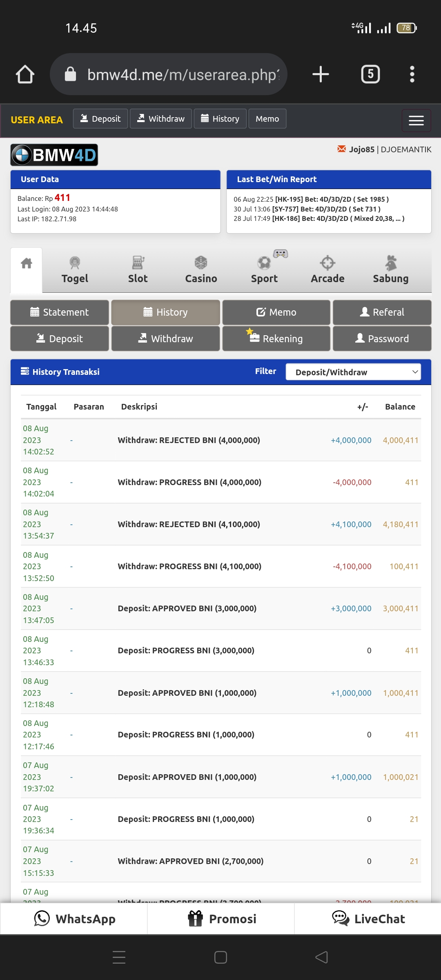Toggle the hamburger navigation menu
This screenshot has width=441, height=980.
pos(416,120)
